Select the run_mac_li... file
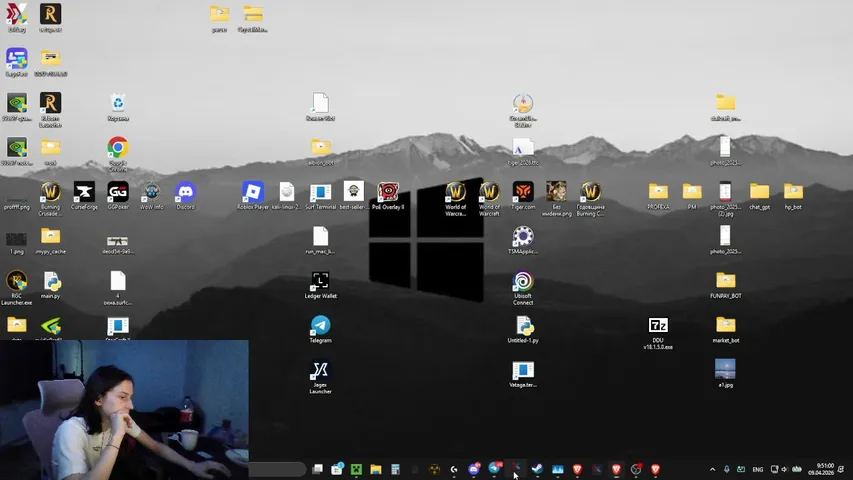 tap(320, 241)
